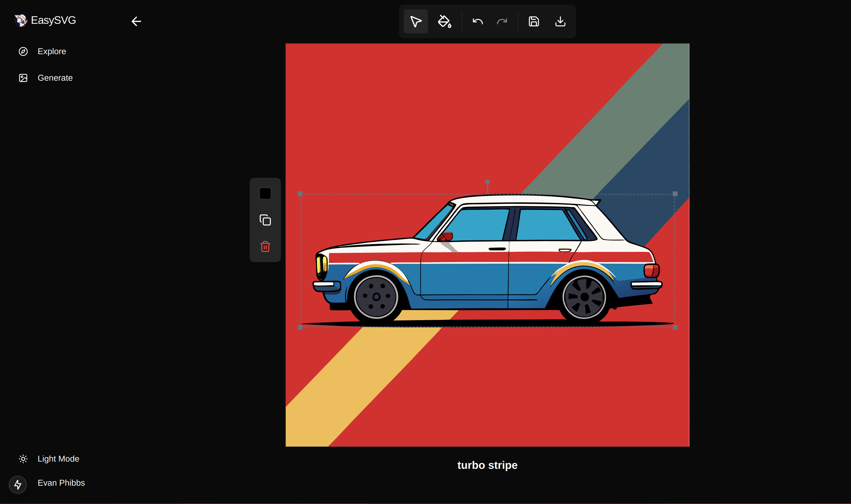Click the turbo stripe title text

coord(487,465)
